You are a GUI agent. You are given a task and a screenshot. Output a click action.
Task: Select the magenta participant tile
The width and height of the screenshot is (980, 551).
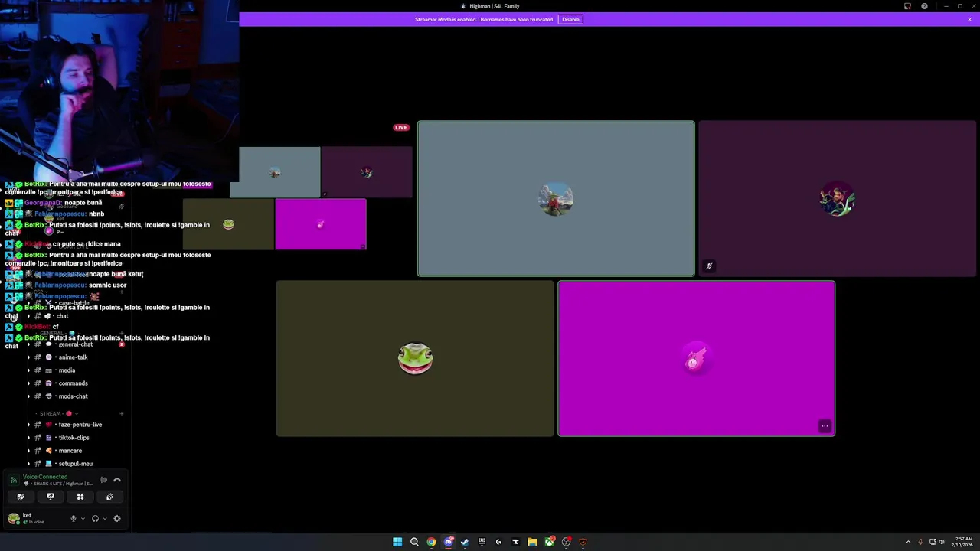[697, 359]
